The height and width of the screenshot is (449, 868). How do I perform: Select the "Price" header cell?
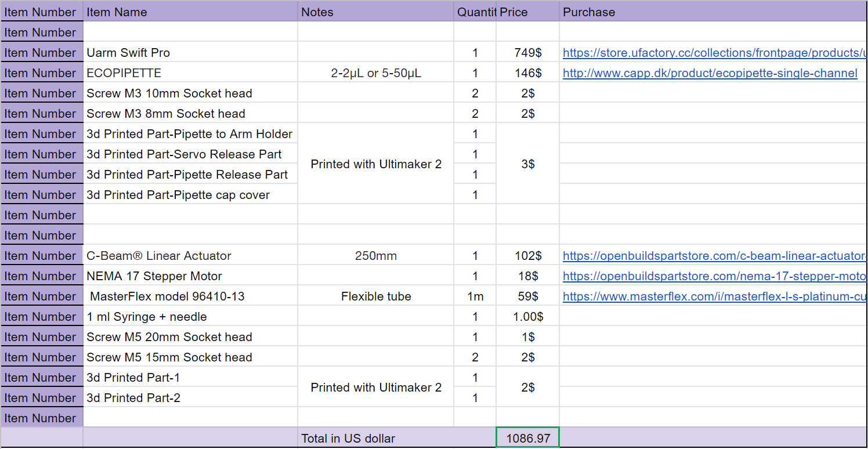coord(527,12)
